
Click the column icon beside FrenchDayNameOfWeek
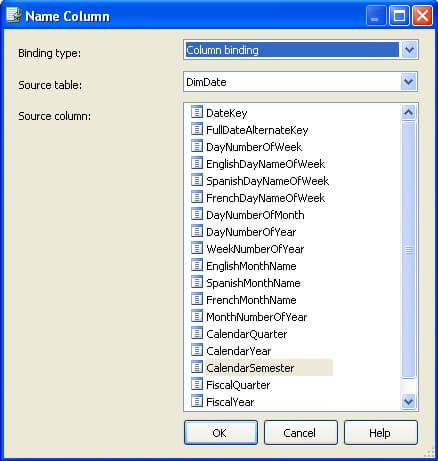197,197
